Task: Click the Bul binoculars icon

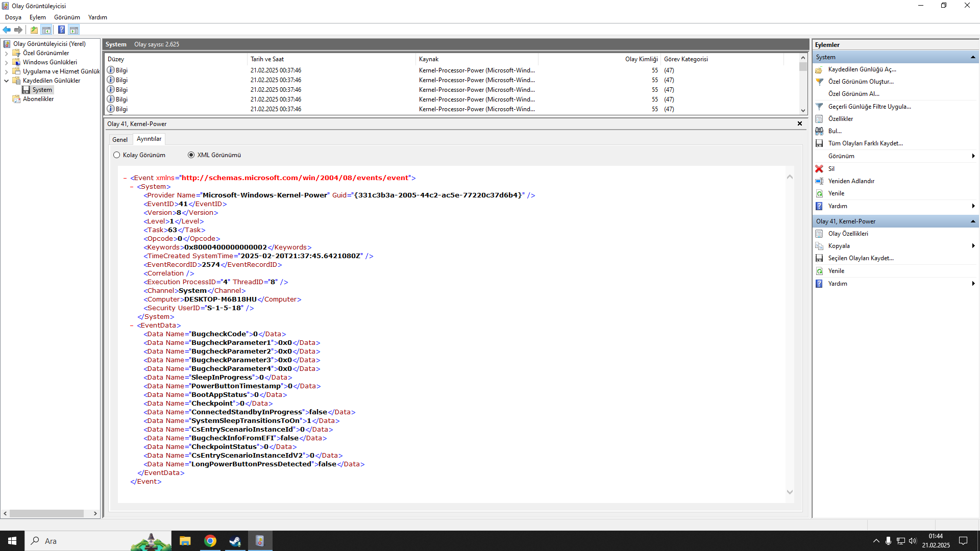Action: [819, 131]
